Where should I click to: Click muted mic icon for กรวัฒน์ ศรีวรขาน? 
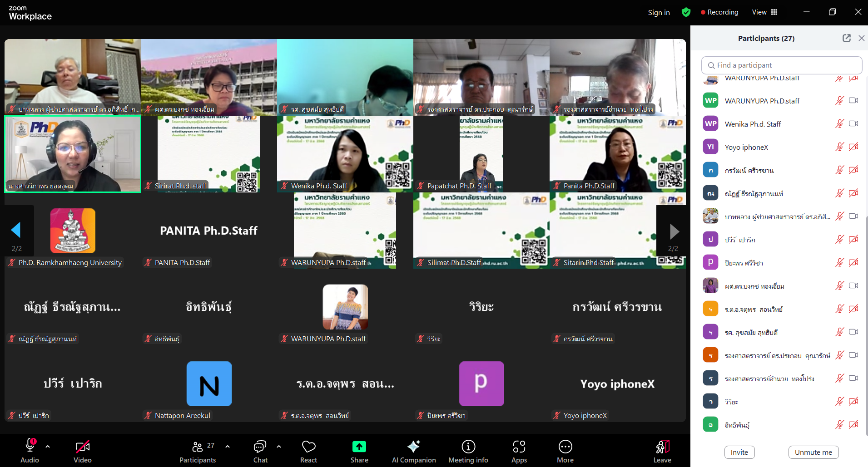[839, 170]
